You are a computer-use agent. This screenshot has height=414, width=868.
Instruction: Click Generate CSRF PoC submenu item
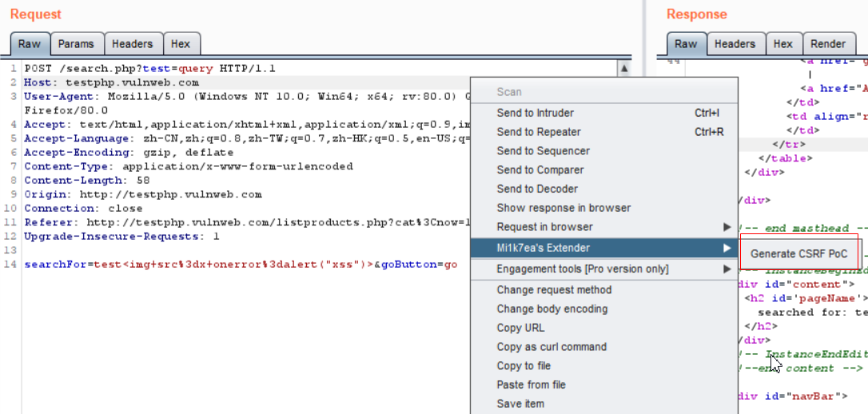pos(798,254)
